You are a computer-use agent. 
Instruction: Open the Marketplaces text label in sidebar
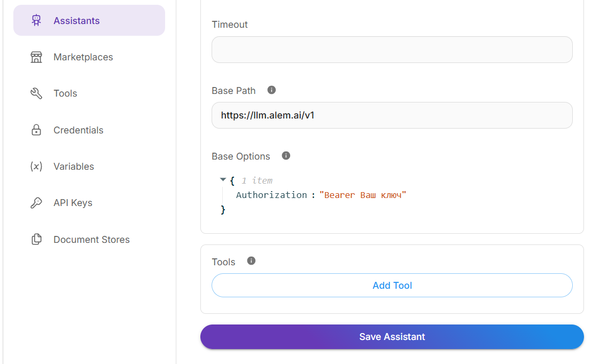pos(83,57)
